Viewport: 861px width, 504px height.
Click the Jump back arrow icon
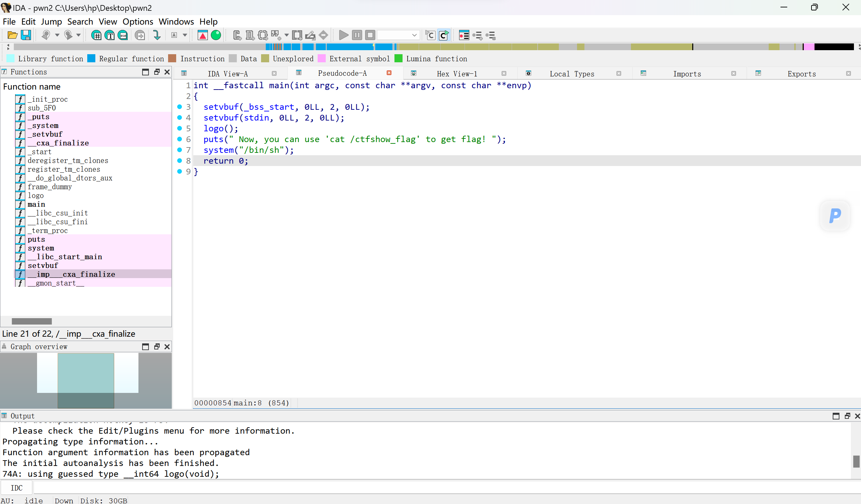pyautogui.click(x=46, y=35)
